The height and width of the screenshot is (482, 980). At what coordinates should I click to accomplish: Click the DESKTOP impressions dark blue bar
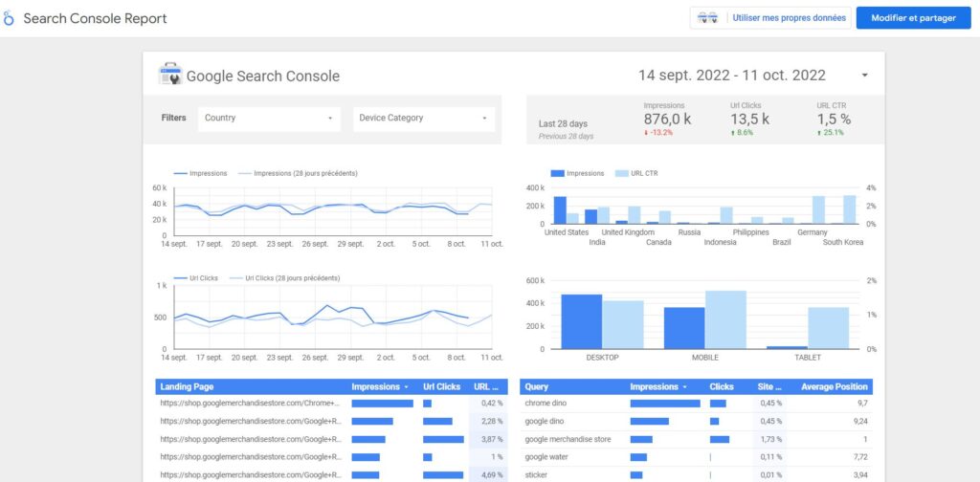(581, 321)
